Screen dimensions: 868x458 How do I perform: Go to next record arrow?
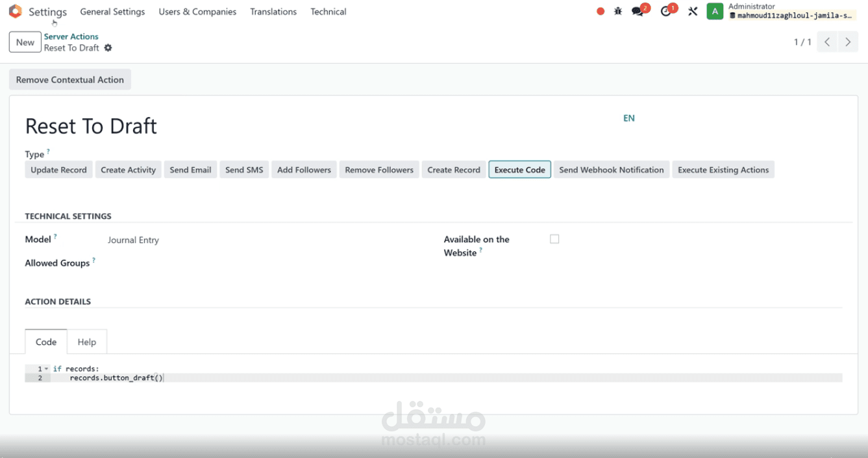coord(848,42)
